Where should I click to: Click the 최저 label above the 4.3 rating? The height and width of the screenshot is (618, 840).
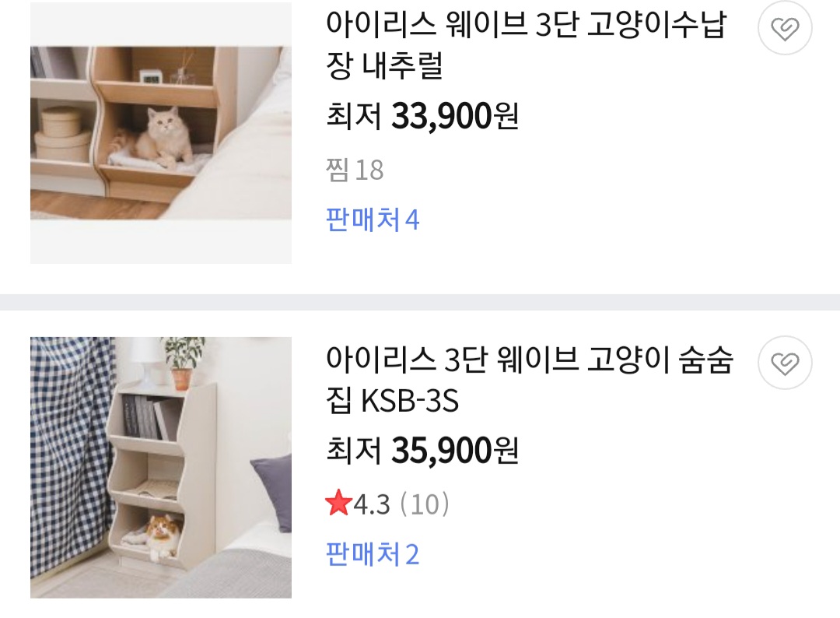coord(354,451)
